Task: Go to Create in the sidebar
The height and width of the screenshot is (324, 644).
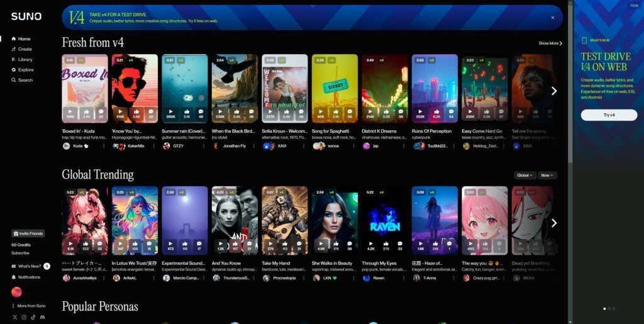Action: 22,49
